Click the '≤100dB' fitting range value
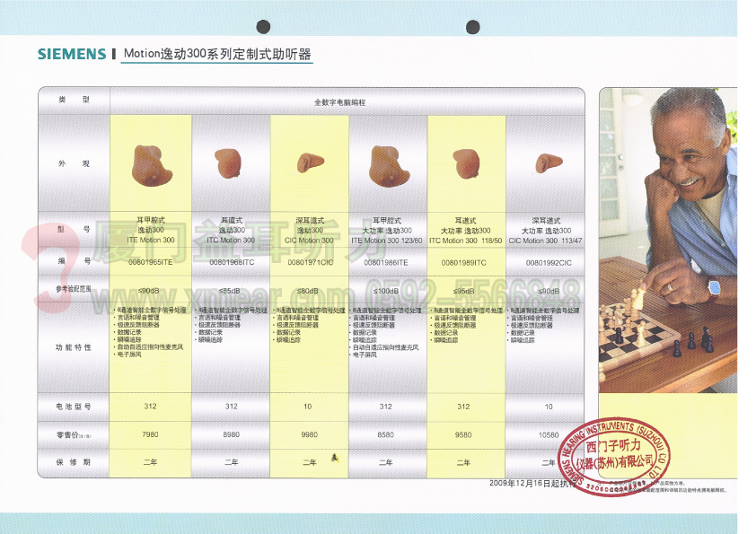 386,291
